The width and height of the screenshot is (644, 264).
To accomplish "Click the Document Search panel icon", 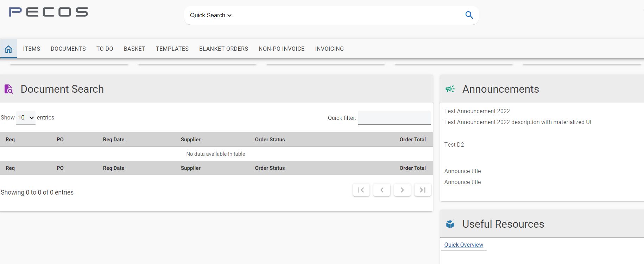I will click(8, 89).
